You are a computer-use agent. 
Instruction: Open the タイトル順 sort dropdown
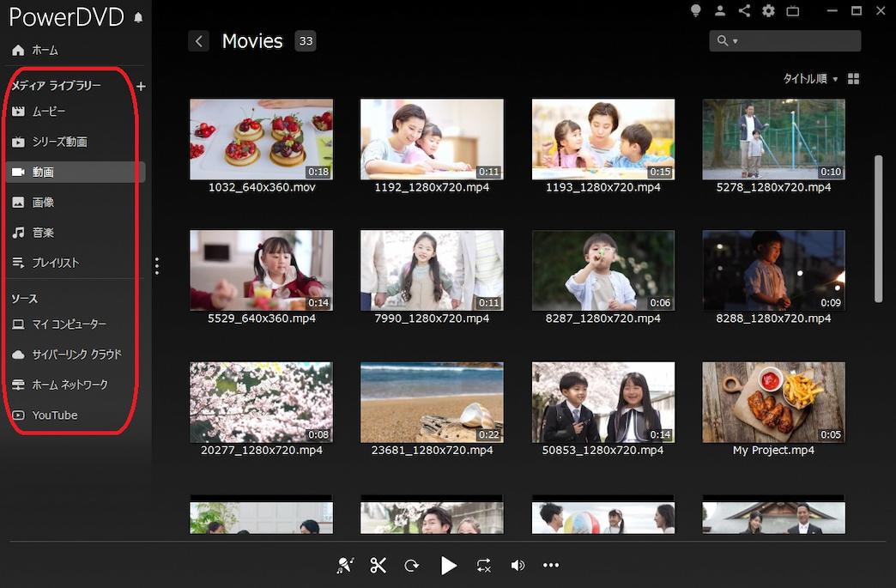(810, 79)
